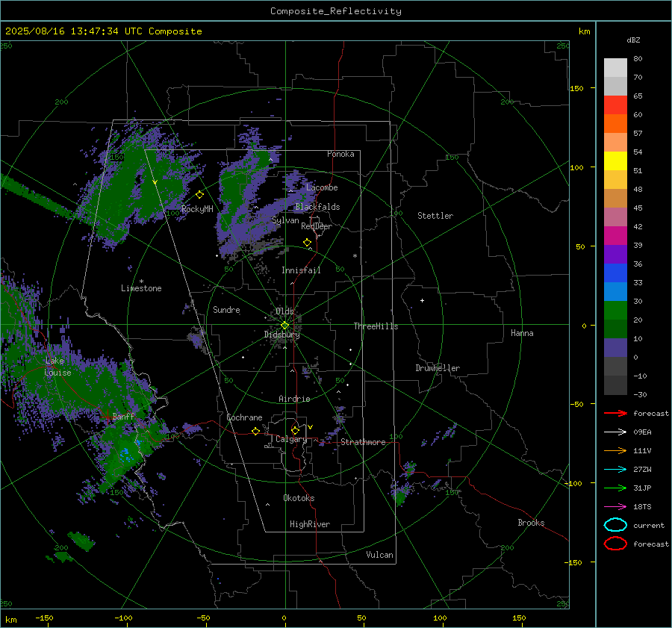
Task: Click the yellow diamond marker below Cochrane
Action: click(255, 431)
